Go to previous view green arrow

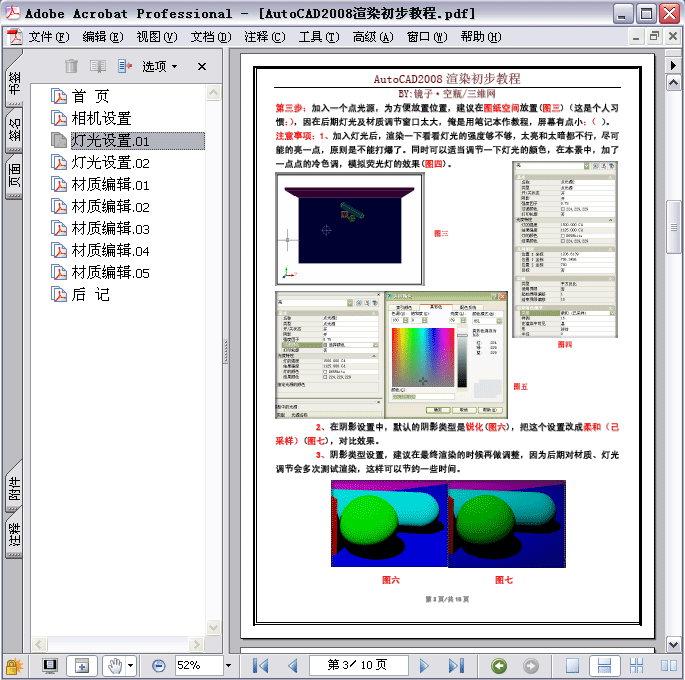499,666
